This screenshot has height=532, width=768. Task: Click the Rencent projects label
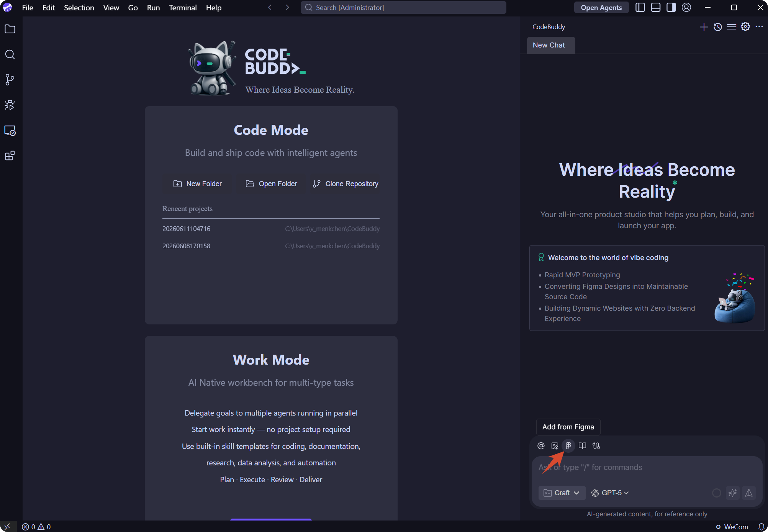(187, 209)
